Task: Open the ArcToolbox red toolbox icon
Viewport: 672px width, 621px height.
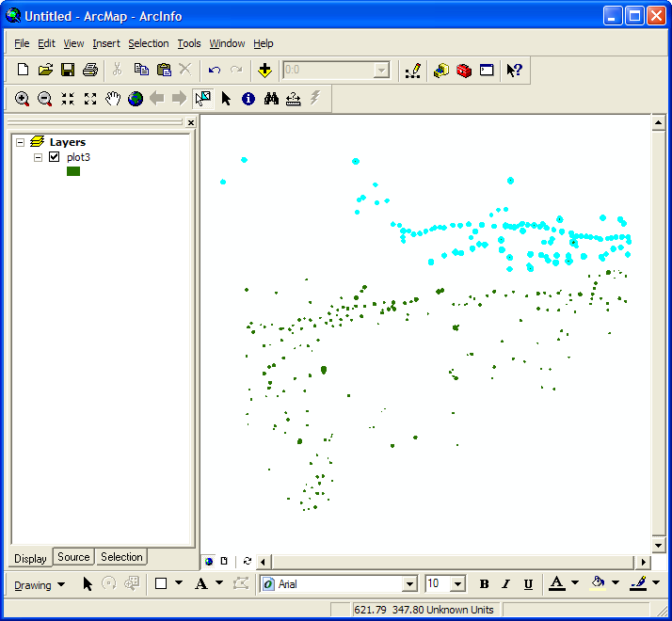Action: click(464, 70)
